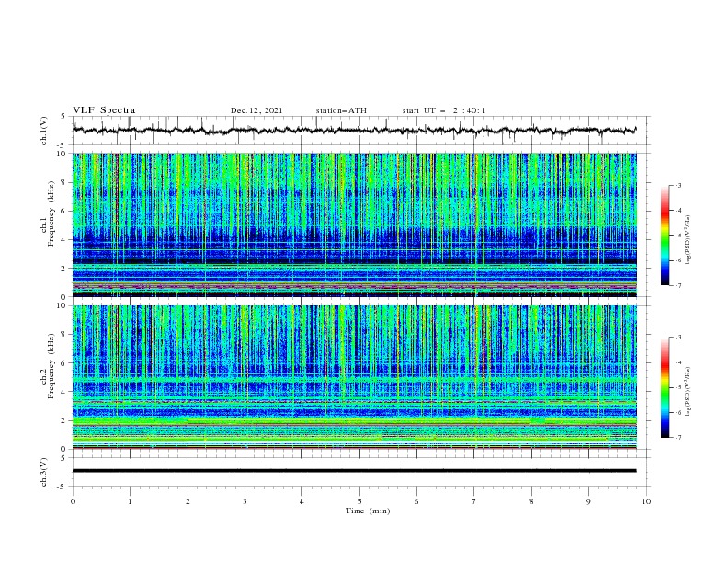
Task: Click the ch.2 colorbar "log(PSD)(V²/Hz)" label
Action: click(x=688, y=392)
